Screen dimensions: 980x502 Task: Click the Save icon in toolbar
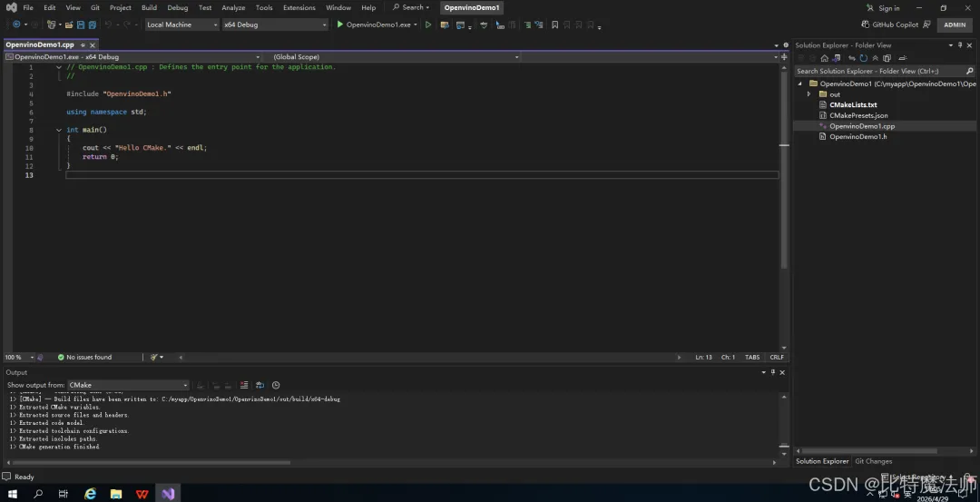pyautogui.click(x=81, y=25)
